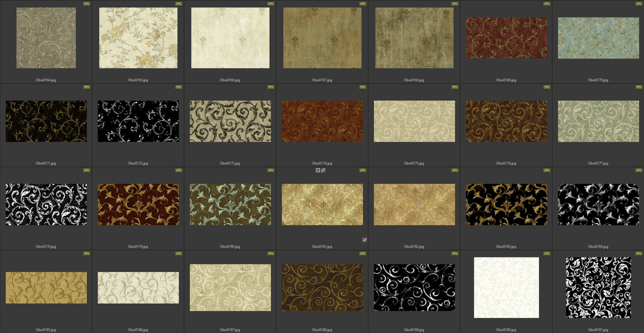The image size is (644, 333).
Task: Click the JPG badge on Oboi0174
Action: 362,87
